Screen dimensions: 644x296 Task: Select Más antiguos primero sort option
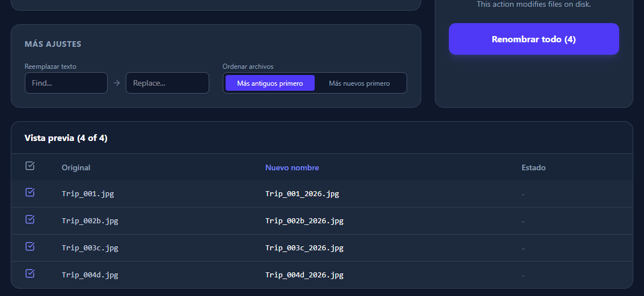[x=270, y=83]
